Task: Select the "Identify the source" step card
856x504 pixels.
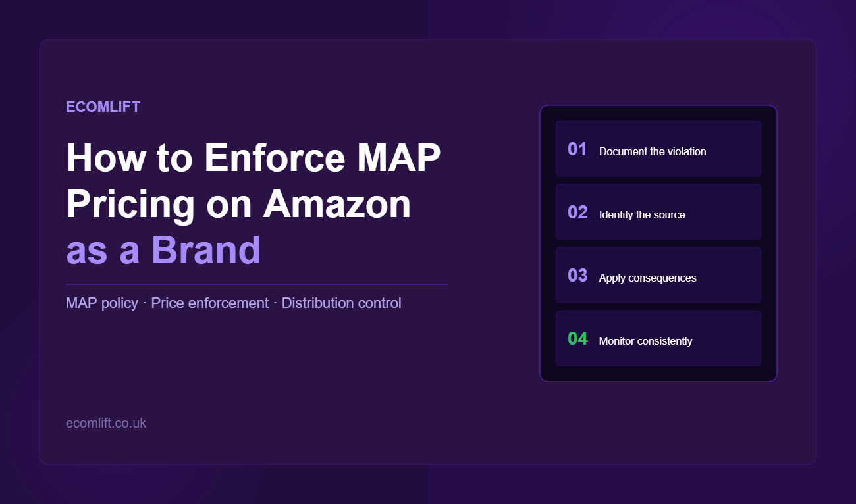Action: click(658, 212)
